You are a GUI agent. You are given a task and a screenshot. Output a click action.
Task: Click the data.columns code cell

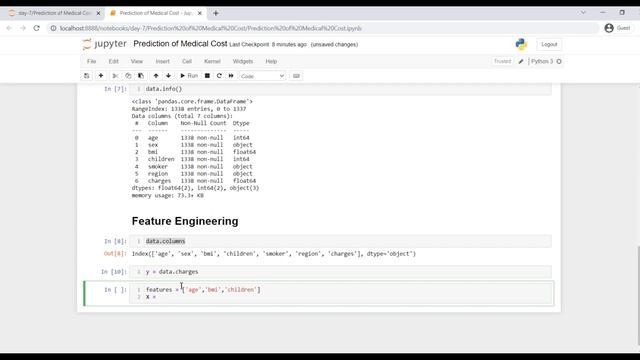click(340, 241)
